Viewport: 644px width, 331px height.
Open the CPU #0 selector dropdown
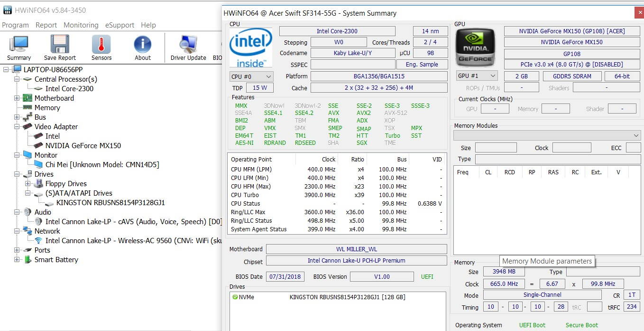[x=251, y=76]
